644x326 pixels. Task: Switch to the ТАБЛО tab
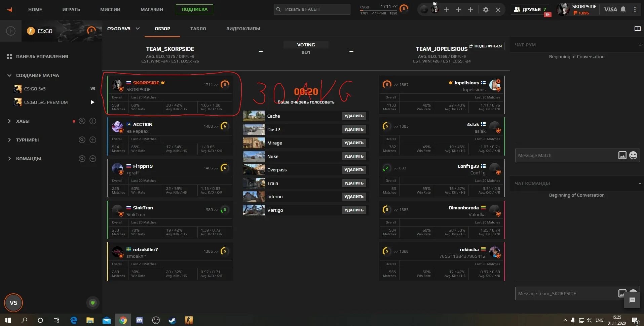pos(198,29)
